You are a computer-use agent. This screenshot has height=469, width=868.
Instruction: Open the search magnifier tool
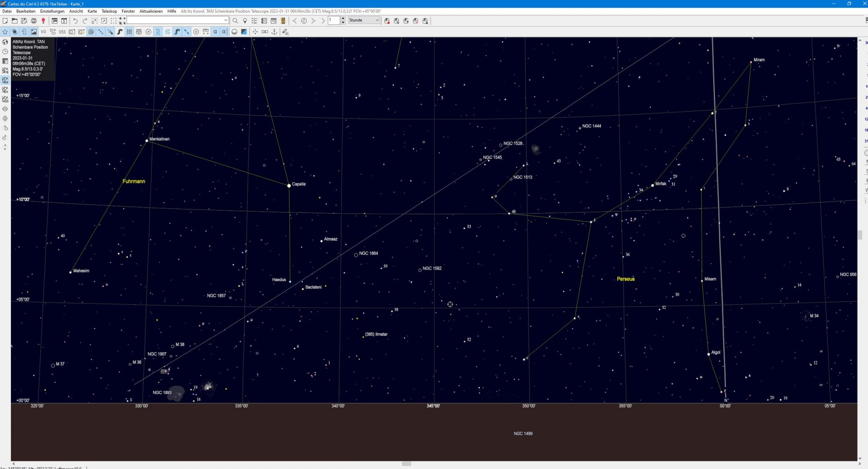coord(235,21)
